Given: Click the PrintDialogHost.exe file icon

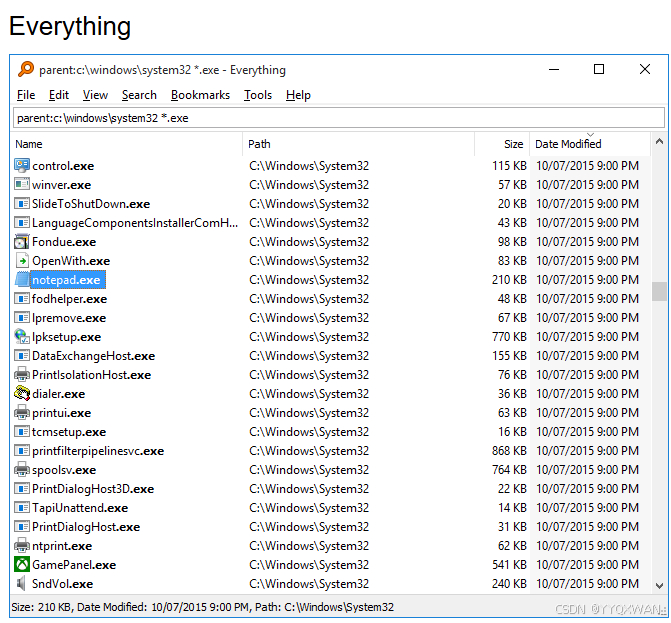Looking at the screenshot, I should [x=22, y=526].
